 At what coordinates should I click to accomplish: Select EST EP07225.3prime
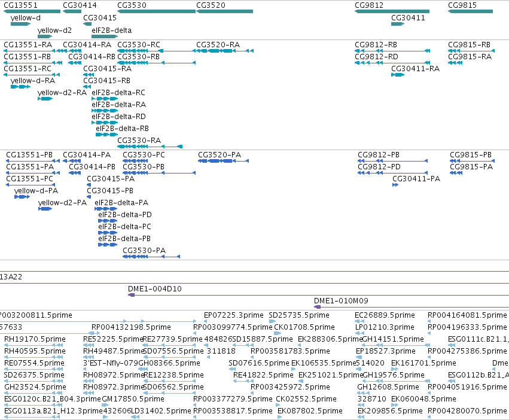coord(206,321)
